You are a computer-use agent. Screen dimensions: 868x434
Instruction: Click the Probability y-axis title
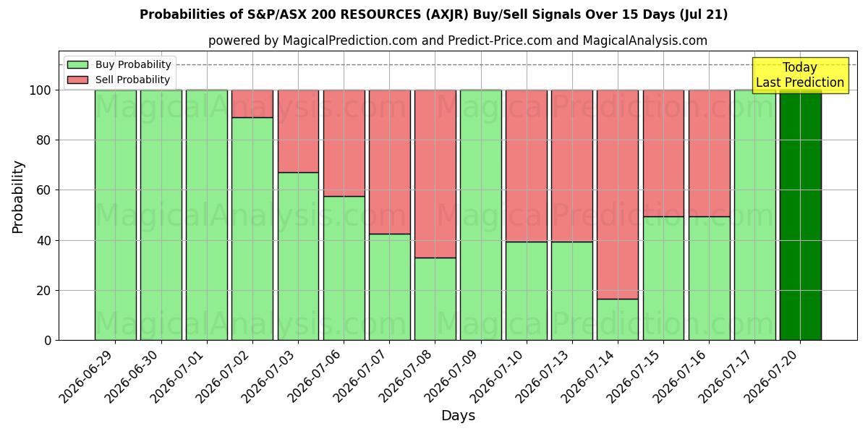18,197
